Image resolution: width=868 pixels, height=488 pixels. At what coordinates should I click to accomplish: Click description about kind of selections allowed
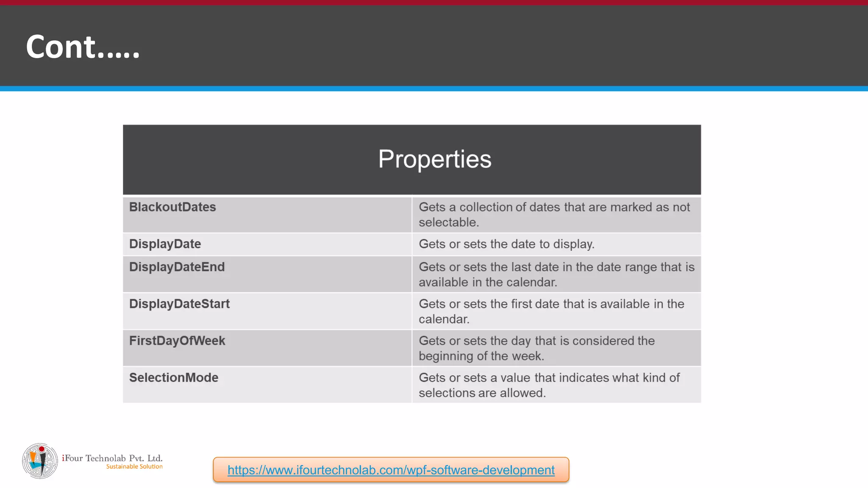point(556,385)
